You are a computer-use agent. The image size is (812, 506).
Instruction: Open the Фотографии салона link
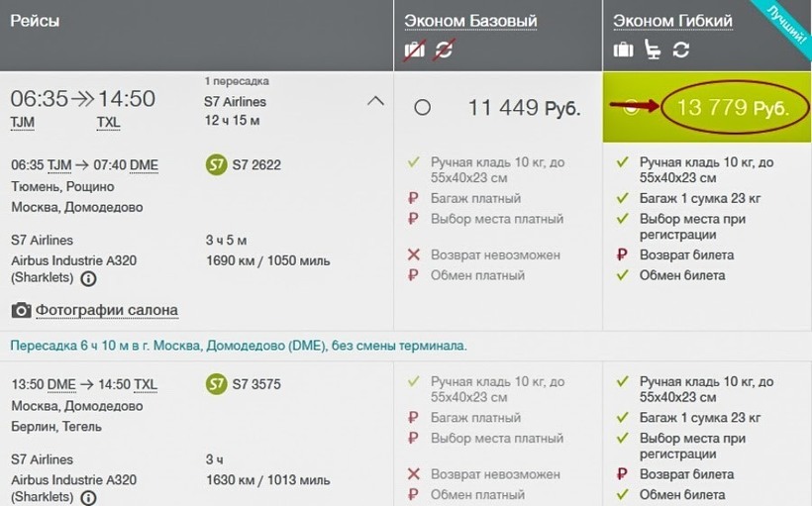107,311
